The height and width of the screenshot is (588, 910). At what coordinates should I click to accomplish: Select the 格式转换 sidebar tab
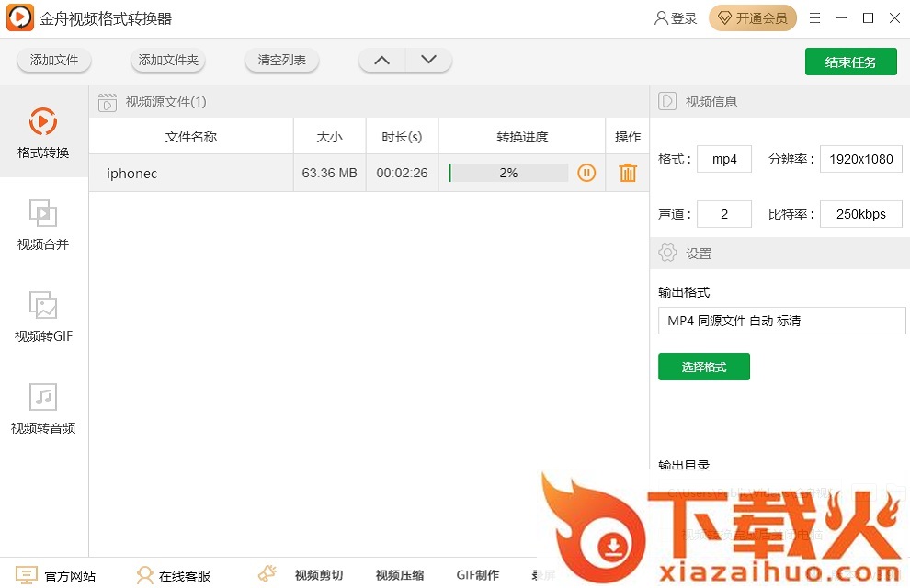43,132
